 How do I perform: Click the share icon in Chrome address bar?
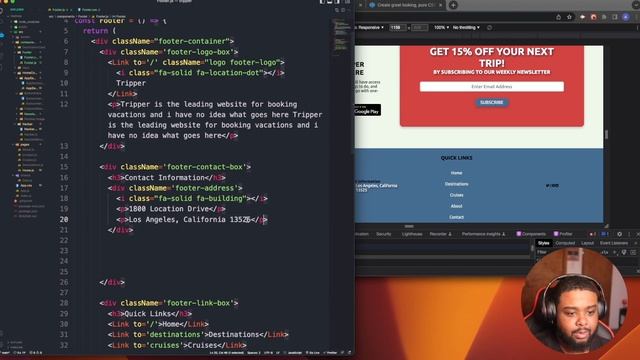coord(558,17)
